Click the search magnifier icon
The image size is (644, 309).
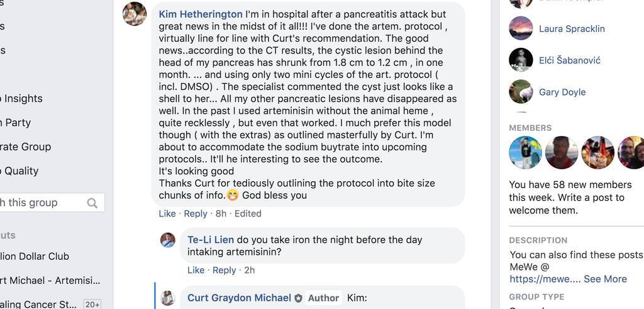pyautogui.click(x=92, y=203)
